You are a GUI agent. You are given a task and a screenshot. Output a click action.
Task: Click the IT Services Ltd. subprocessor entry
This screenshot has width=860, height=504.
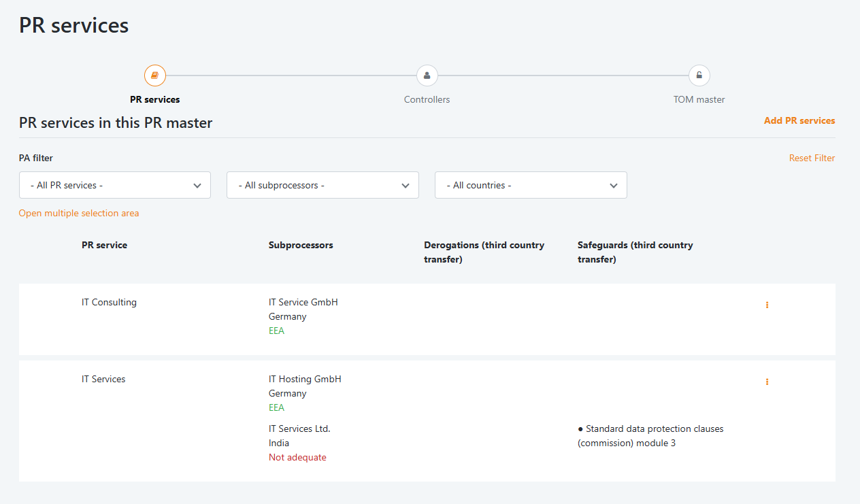coord(299,429)
